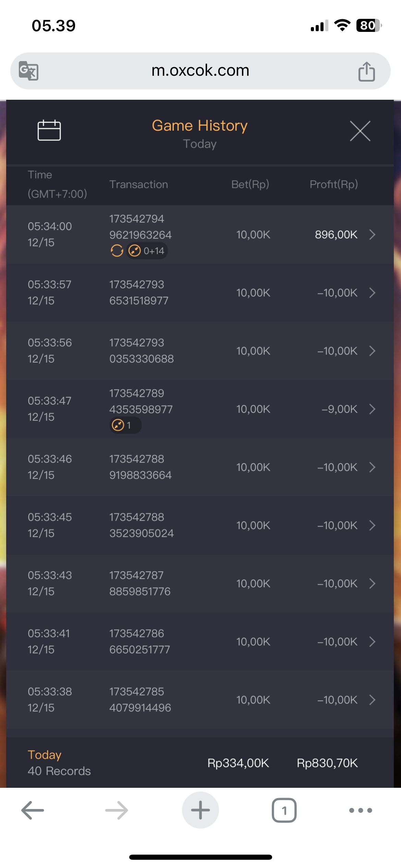Close the Game History panel
The image size is (401, 868).
[x=360, y=131]
